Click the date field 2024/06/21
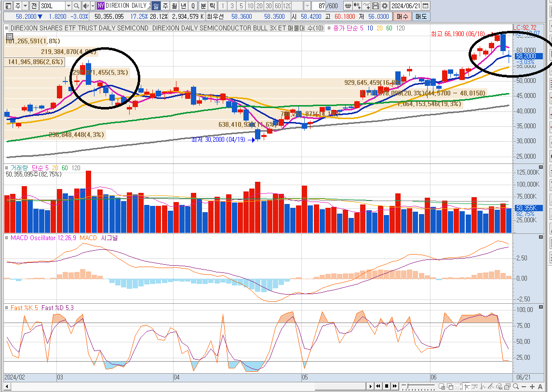The height and width of the screenshot is (392, 552). tap(406, 6)
